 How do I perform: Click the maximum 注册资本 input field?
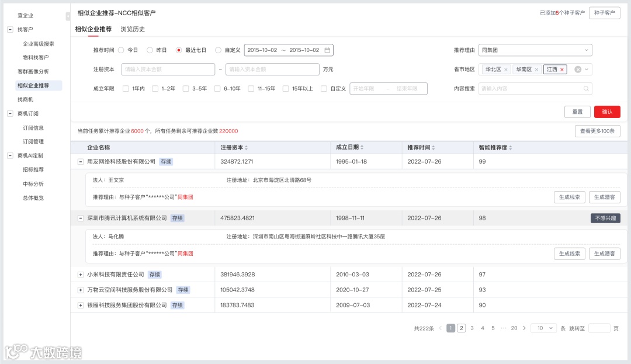(272, 70)
